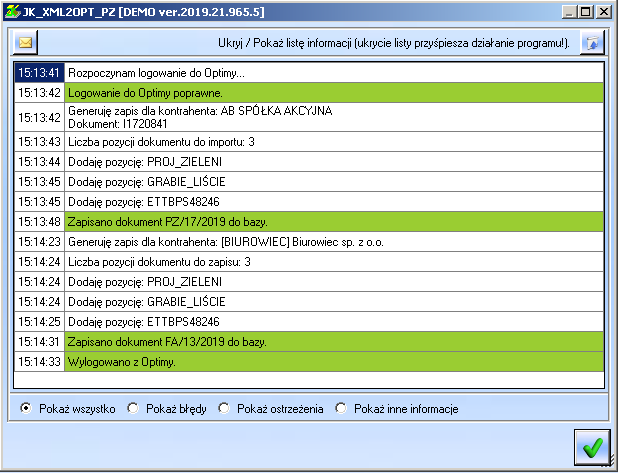Select row with 'AB SPÓŁKA AKCYJNA' contractor
Image resolution: width=618 pixels, height=473 pixels.
tap(309, 117)
